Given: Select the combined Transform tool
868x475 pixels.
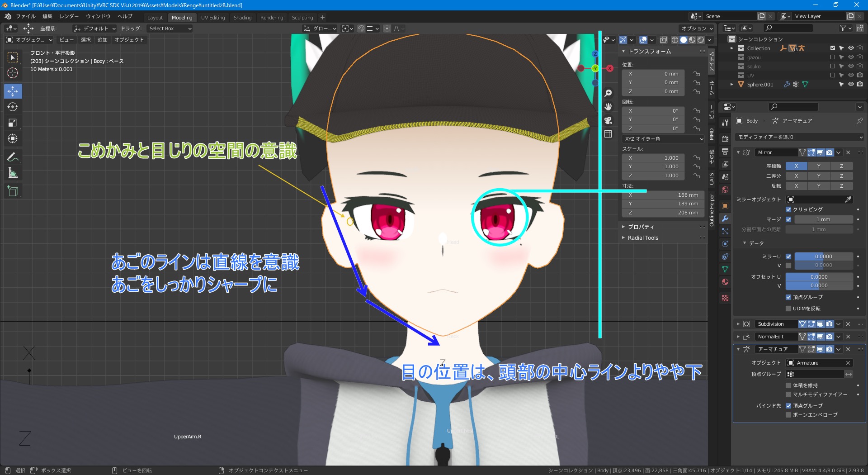Looking at the screenshot, I should pos(13,139).
